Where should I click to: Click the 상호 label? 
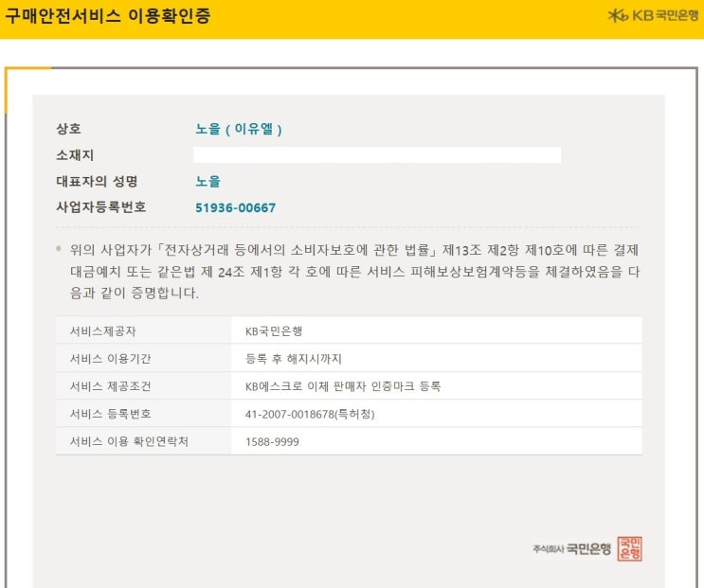pyautogui.click(x=68, y=129)
